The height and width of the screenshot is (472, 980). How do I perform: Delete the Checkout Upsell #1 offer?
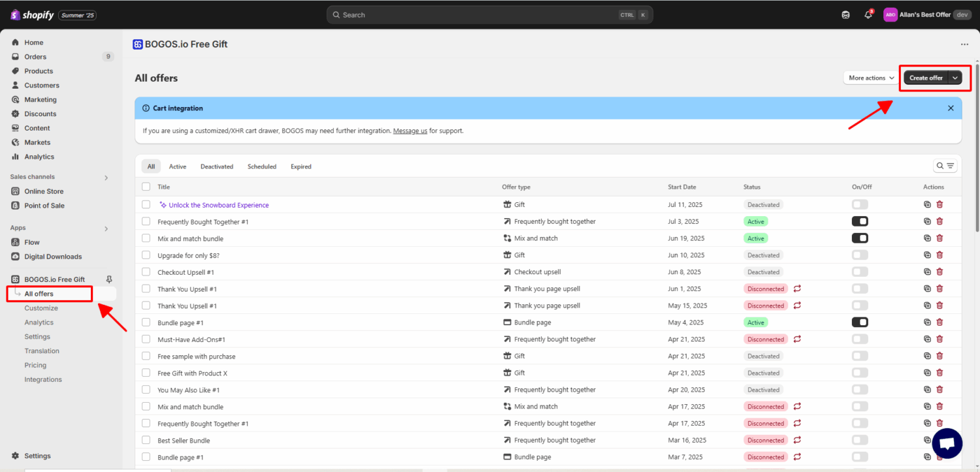[x=939, y=272]
